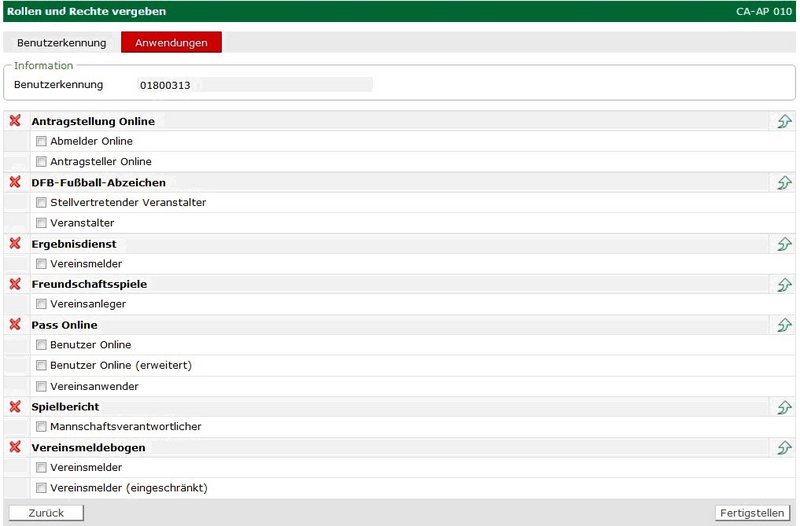
Task: Tick Benutzer Online (erweitert) checkbox
Action: click(x=42, y=366)
